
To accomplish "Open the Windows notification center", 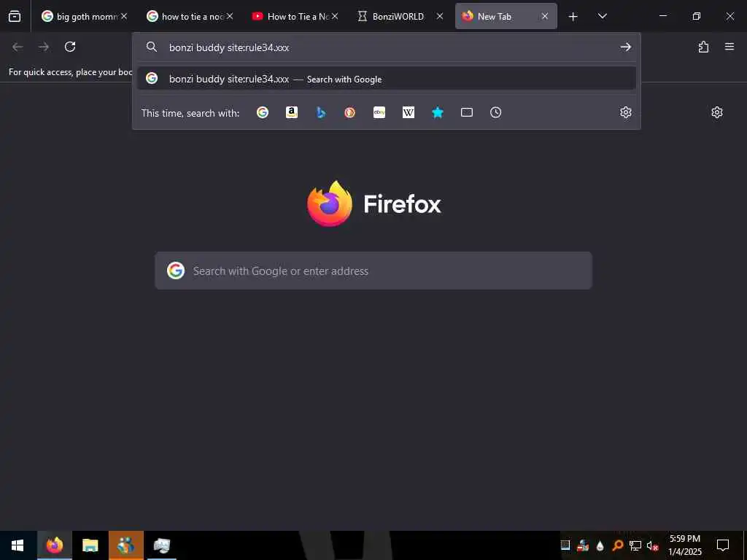I will coord(723,545).
